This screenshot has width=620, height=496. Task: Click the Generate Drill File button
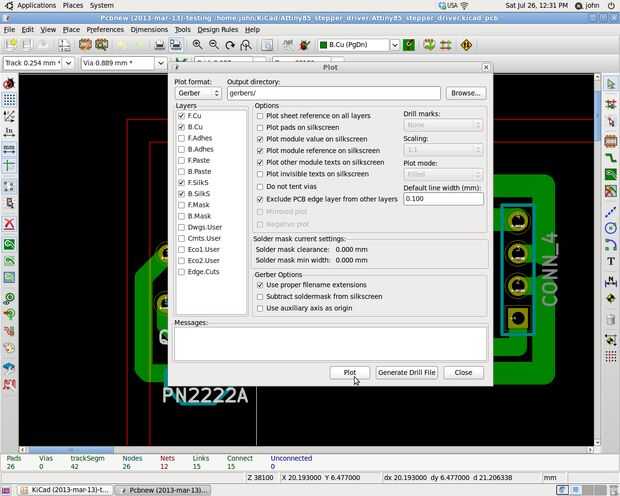point(406,373)
